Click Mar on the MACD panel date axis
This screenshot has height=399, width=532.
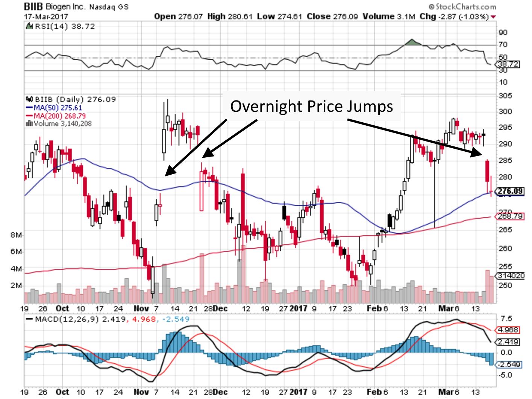[x=446, y=392]
